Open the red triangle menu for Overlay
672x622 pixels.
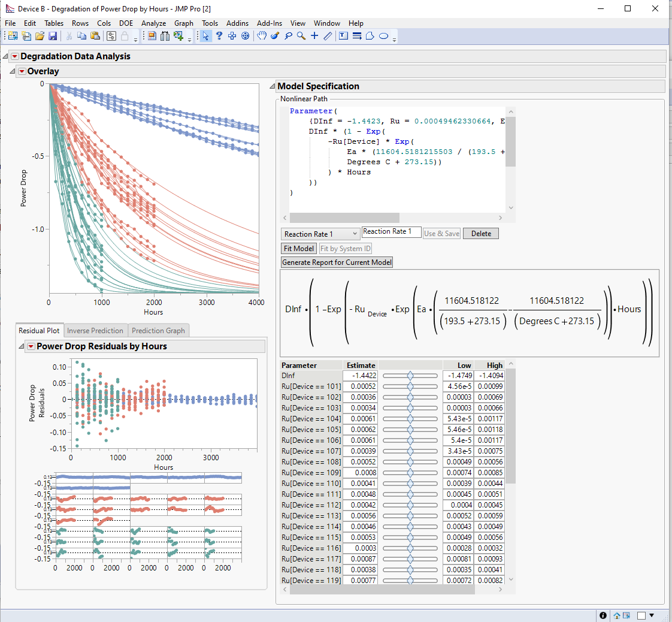click(x=23, y=71)
